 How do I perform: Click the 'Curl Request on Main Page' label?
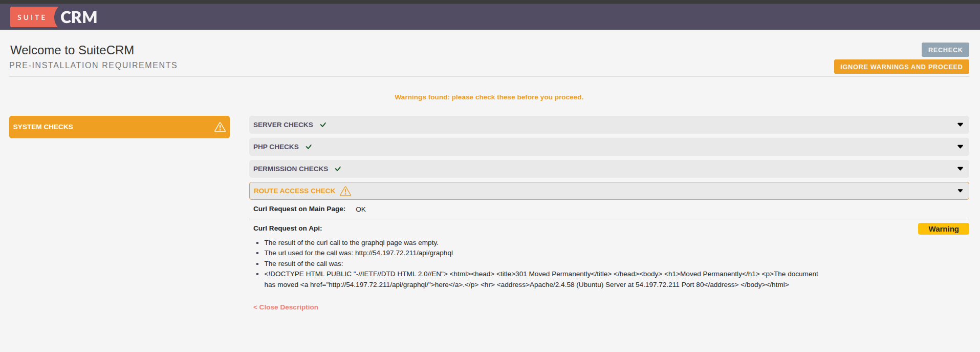coord(299,209)
